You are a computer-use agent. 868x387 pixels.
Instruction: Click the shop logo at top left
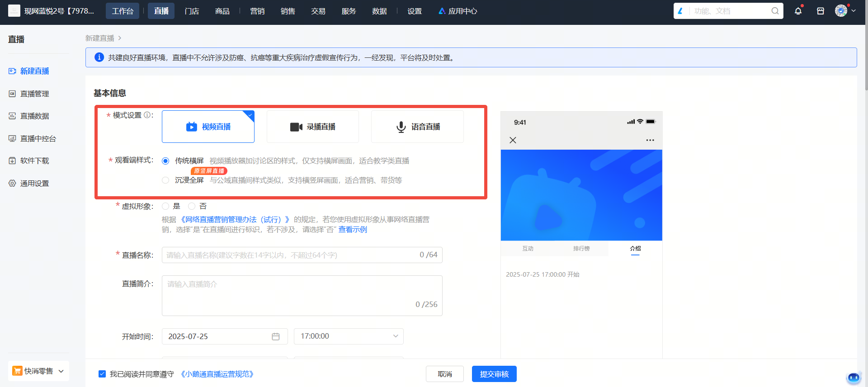coord(14,10)
